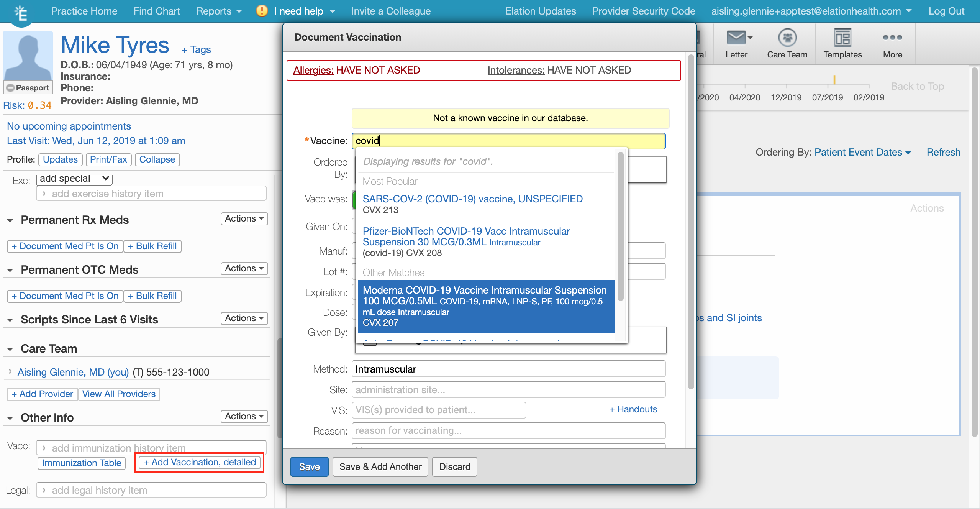Open Elation Updates
Image resolution: width=980 pixels, height=509 pixels.
click(541, 11)
